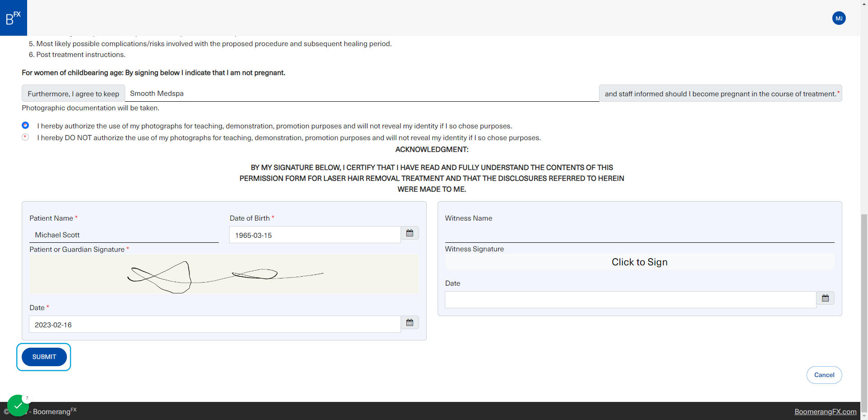Edit the Patient Name field

coord(124,235)
